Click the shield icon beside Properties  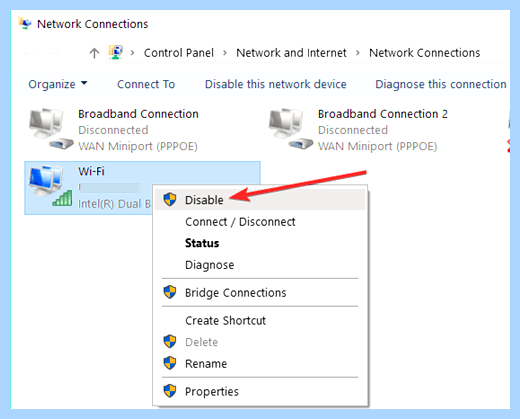[170, 391]
